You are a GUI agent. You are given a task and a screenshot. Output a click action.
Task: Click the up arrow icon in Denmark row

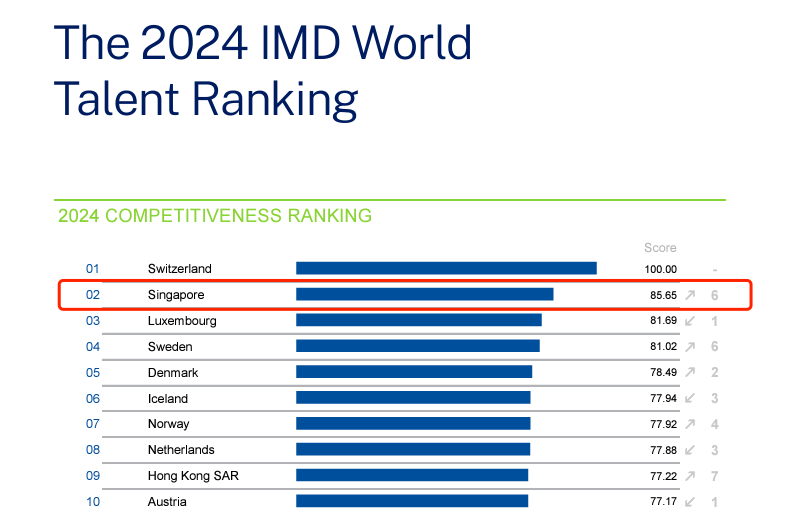click(689, 373)
